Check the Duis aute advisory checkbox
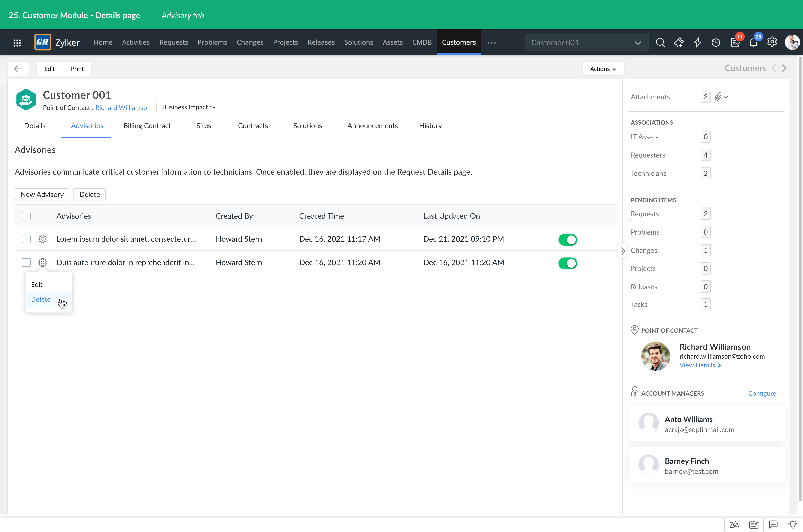 (26, 262)
